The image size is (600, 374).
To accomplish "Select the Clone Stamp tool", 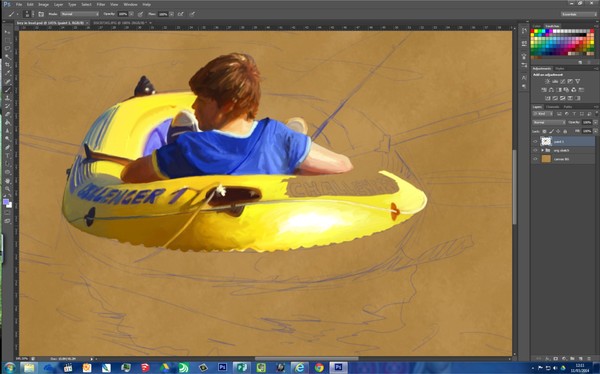I will [8, 98].
